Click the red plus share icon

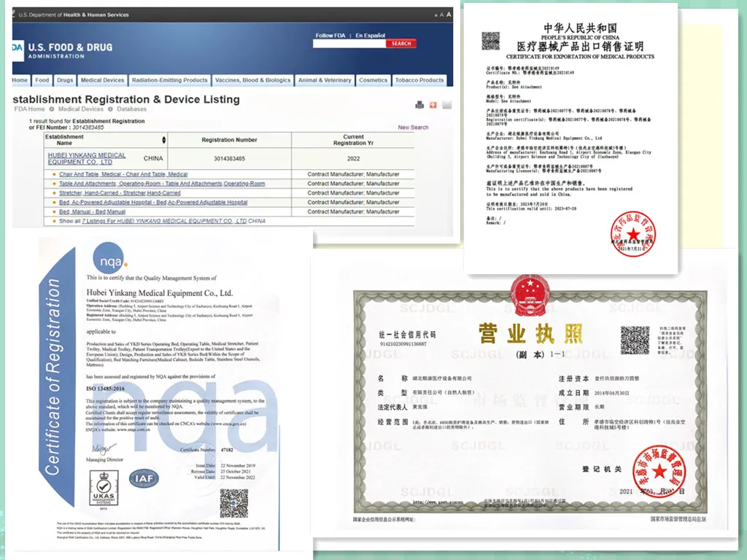pos(433,105)
